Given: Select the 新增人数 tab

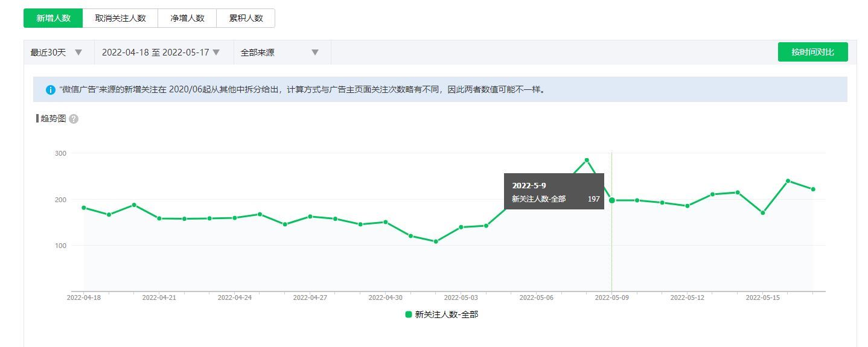Looking at the screenshot, I should (53, 18).
